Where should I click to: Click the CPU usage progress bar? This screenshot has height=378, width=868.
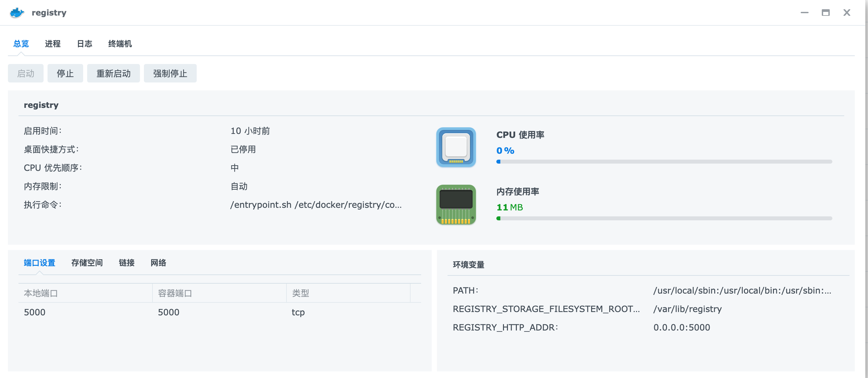point(664,162)
